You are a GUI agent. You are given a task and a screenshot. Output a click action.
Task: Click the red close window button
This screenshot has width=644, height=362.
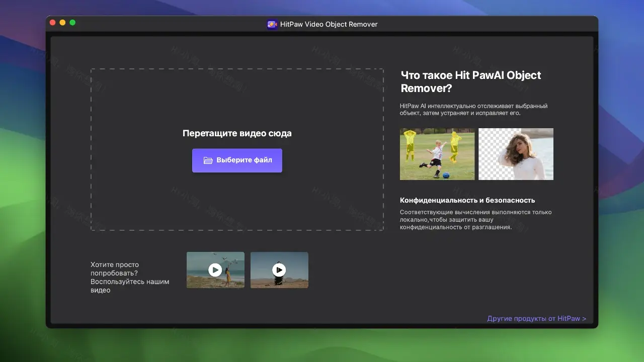coord(52,23)
